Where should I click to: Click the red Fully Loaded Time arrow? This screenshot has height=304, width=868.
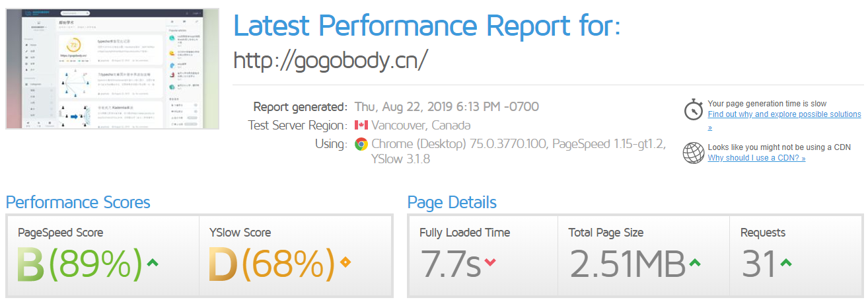pos(489,263)
